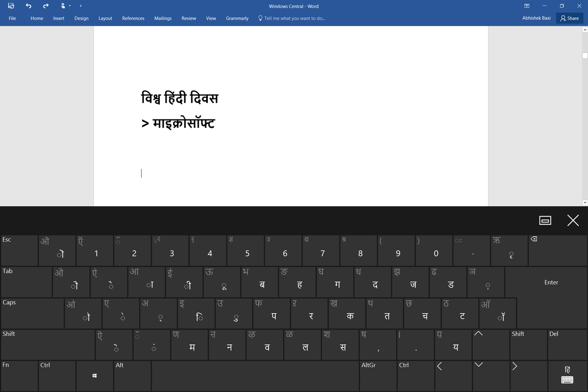Toggle the Fn key
Image resolution: width=588 pixels, height=392 pixels.
coord(19,376)
